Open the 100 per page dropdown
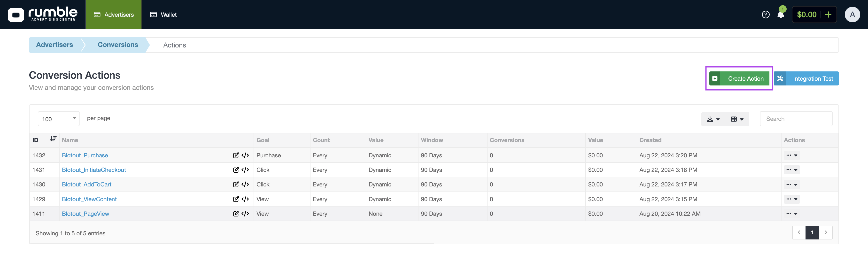This screenshot has height=261, width=868. [59, 119]
